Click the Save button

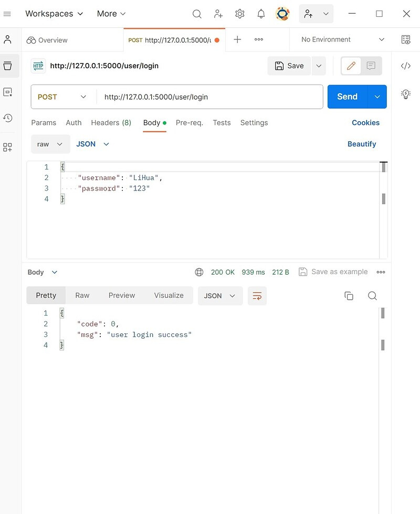click(x=289, y=66)
